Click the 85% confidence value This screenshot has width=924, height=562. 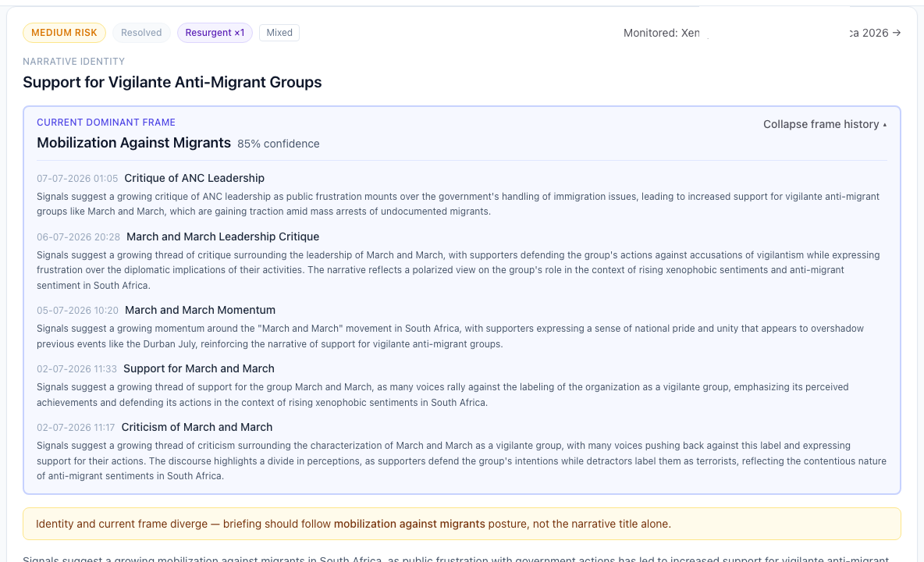(279, 144)
